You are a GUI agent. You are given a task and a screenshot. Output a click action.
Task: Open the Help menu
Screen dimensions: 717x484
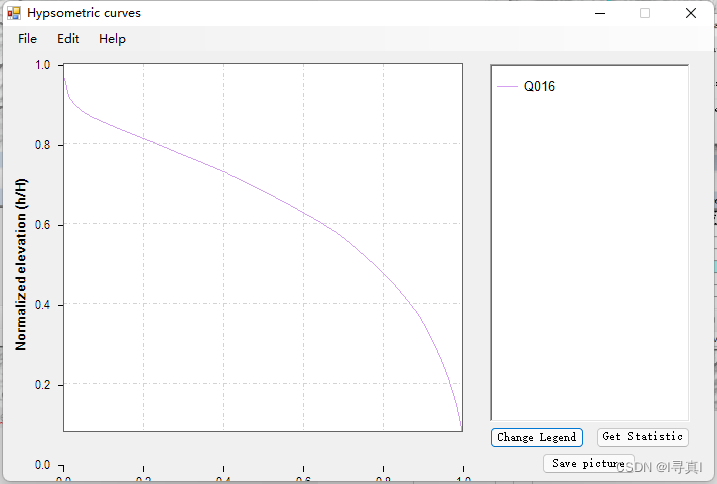coord(112,39)
